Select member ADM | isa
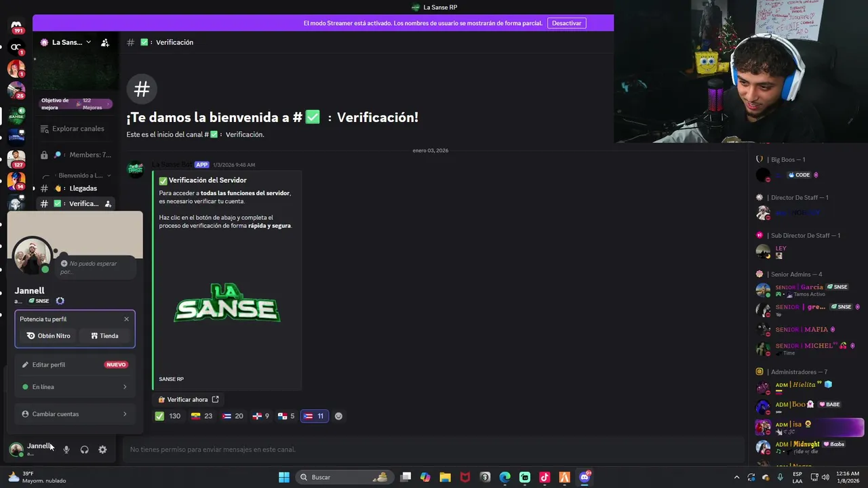 [808, 427]
